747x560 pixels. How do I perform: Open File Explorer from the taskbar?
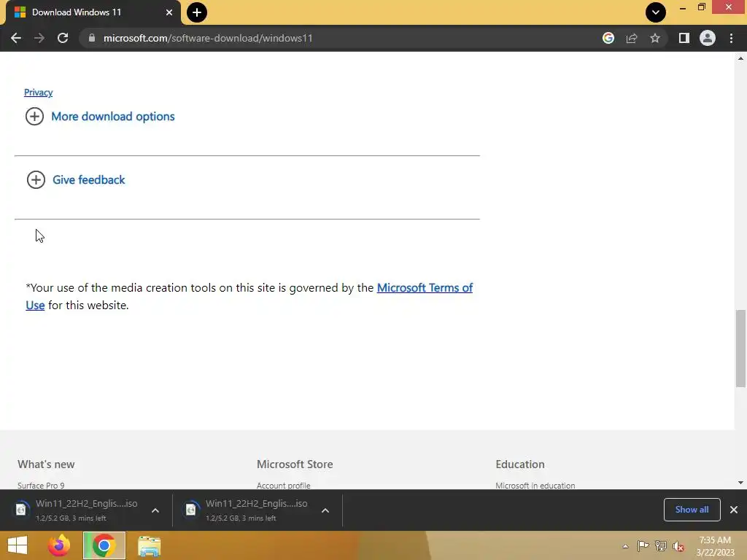(x=149, y=546)
